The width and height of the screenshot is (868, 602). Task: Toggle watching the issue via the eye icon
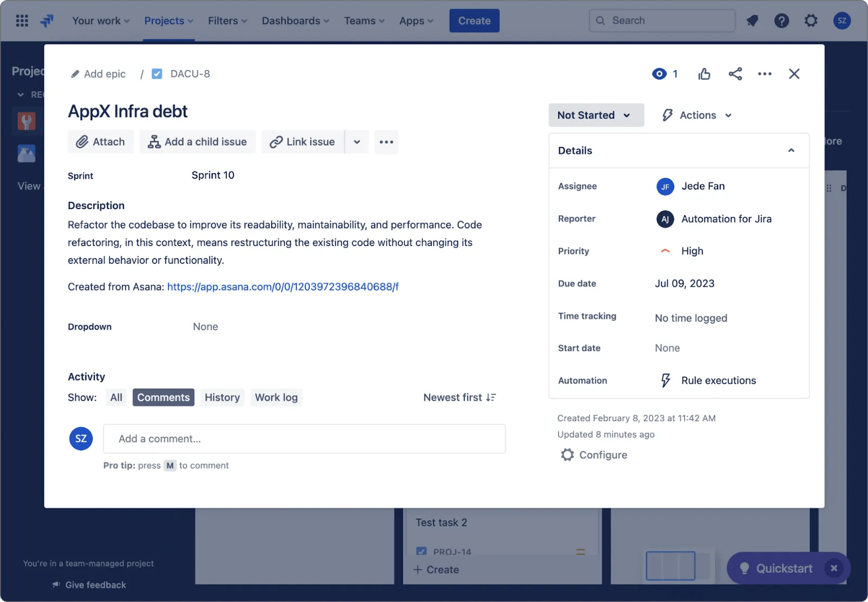659,73
